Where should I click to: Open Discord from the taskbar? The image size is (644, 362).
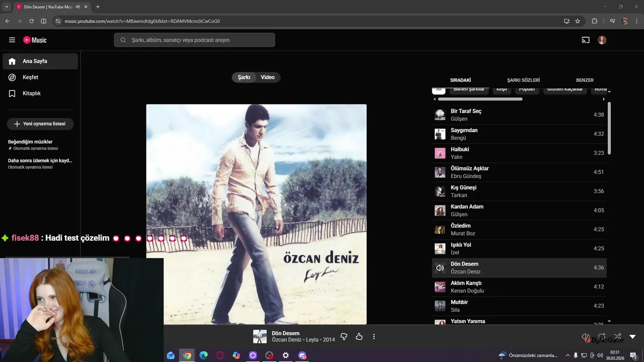click(x=302, y=355)
